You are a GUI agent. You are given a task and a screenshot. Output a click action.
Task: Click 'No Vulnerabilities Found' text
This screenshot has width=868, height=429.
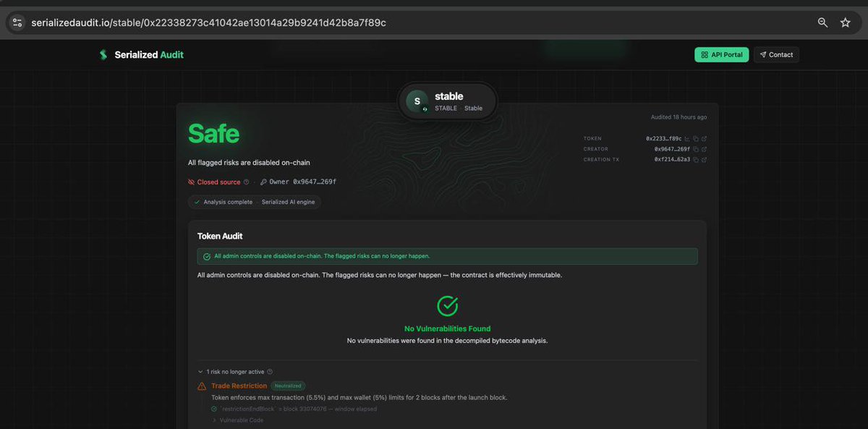448,328
